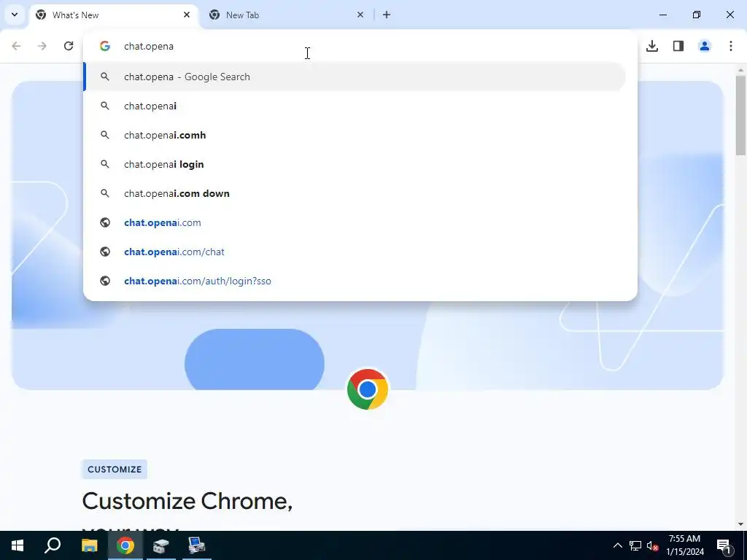Click the page vertical scrollbar thumb
The height and width of the screenshot is (560, 747).
click(x=740, y=115)
